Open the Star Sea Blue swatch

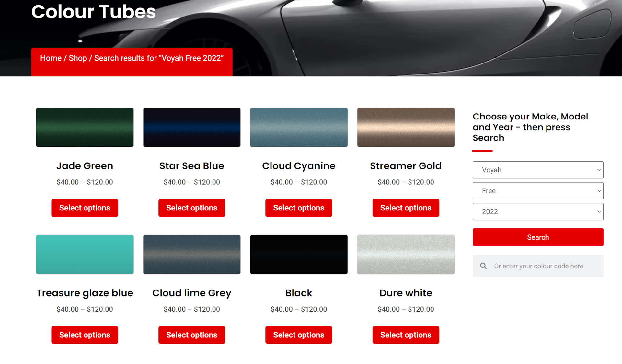pos(192,127)
